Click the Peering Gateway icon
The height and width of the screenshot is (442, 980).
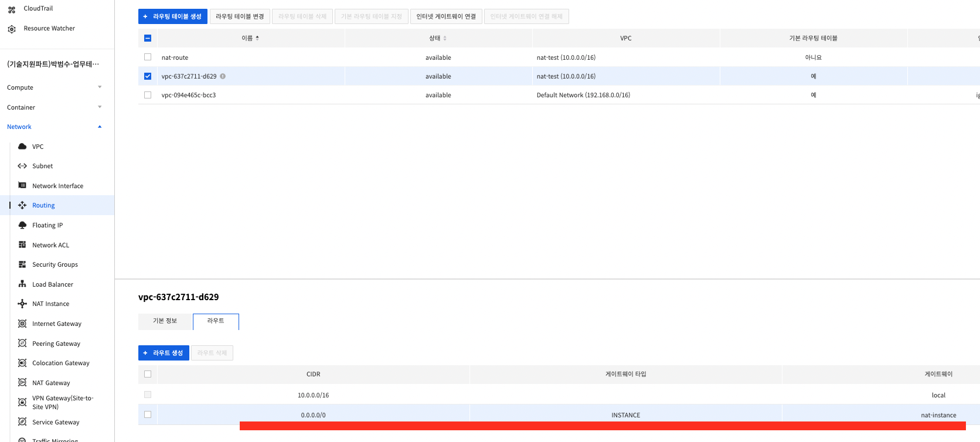point(22,343)
